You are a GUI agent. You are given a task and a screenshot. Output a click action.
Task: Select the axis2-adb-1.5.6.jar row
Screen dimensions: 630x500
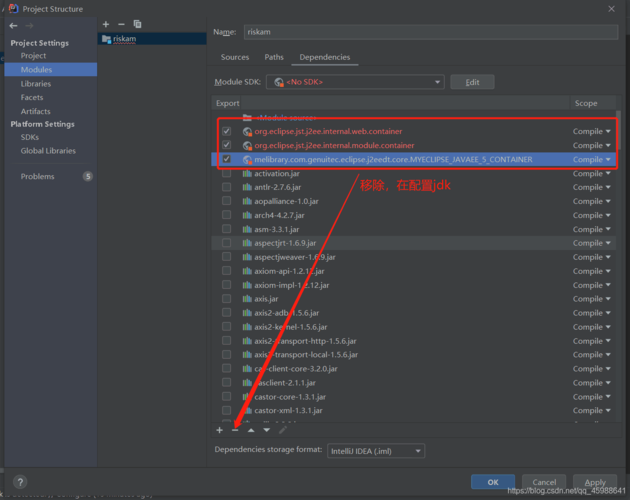(413, 313)
